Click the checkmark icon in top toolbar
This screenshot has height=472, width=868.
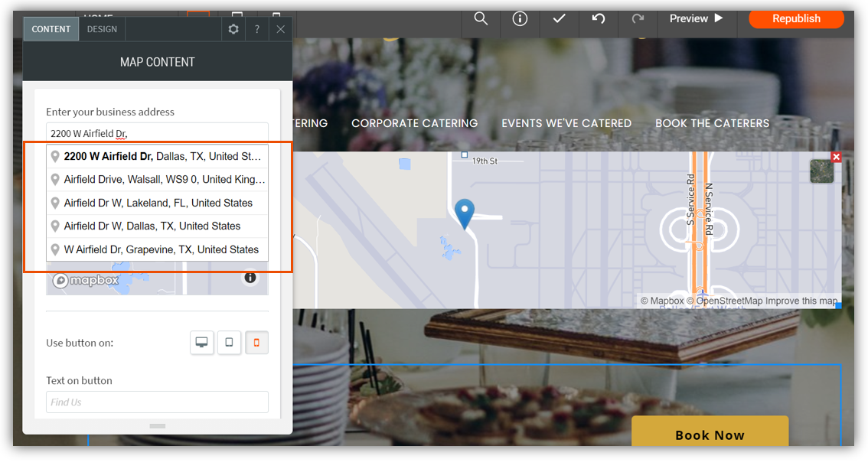point(559,19)
